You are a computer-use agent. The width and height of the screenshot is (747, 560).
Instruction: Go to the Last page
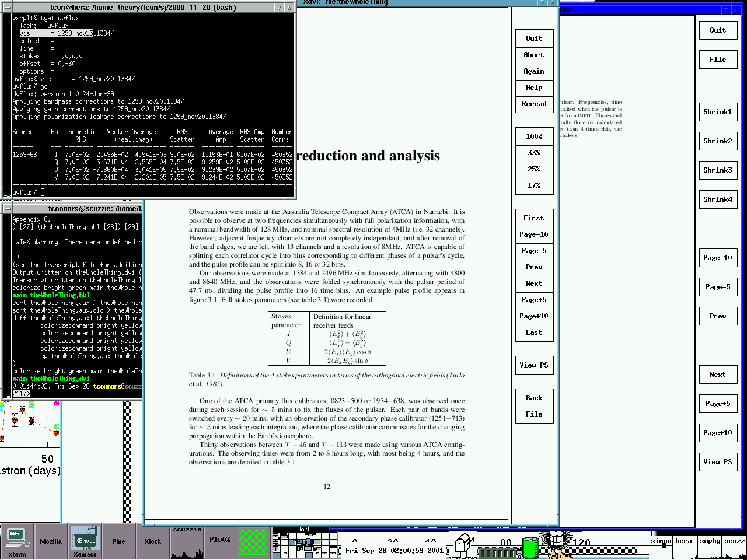click(534, 332)
